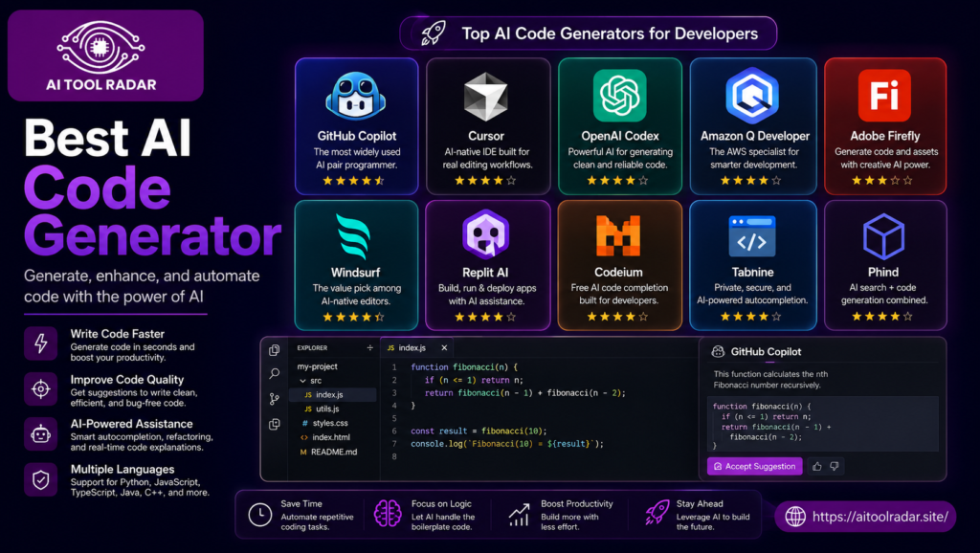Open the explorer files icon in editor sidebar

pos(275,350)
